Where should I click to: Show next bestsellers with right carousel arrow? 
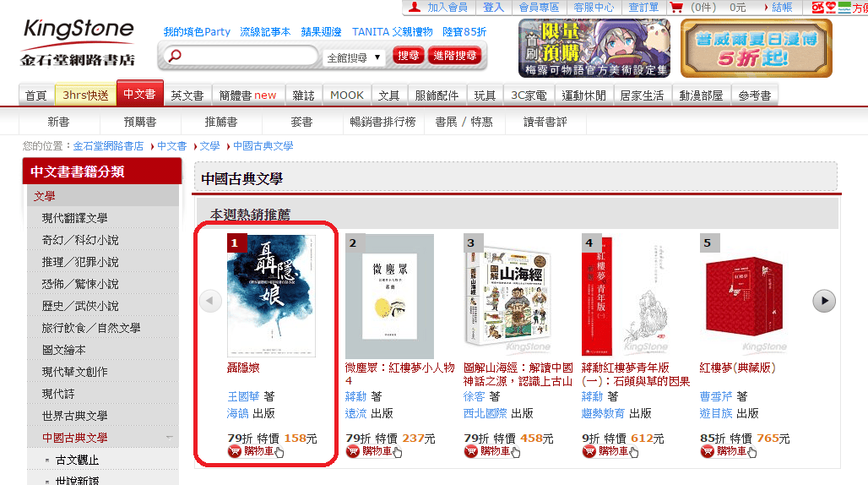click(824, 301)
